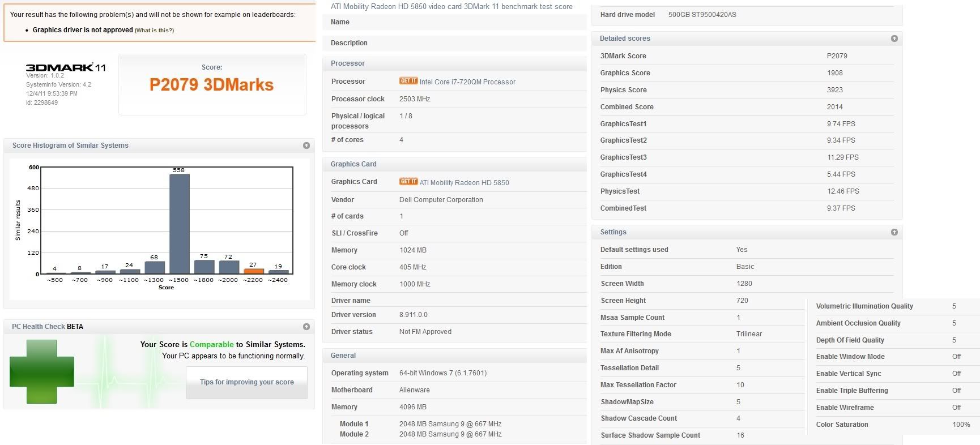Click the Module 2 memory row label

click(x=354, y=434)
